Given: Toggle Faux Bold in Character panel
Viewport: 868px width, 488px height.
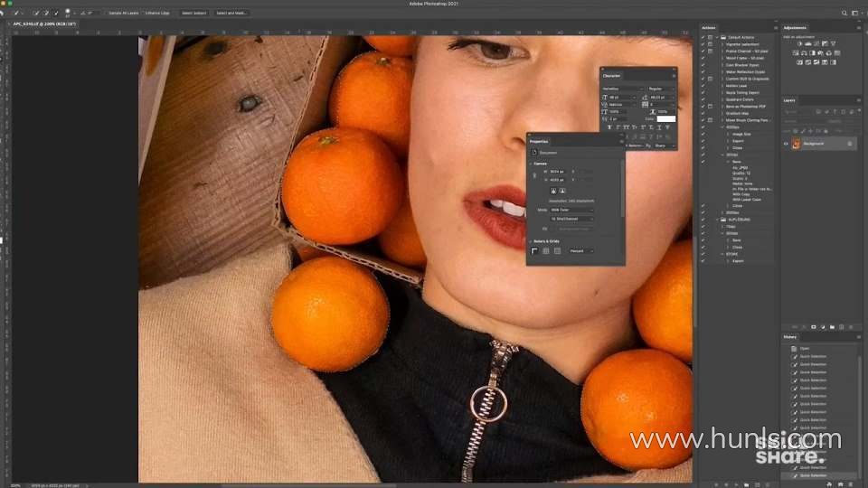Looking at the screenshot, I should (x=609, y=127).
